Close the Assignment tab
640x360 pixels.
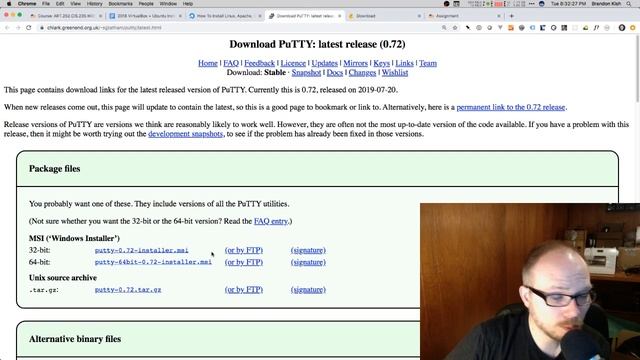pos(499,16)
